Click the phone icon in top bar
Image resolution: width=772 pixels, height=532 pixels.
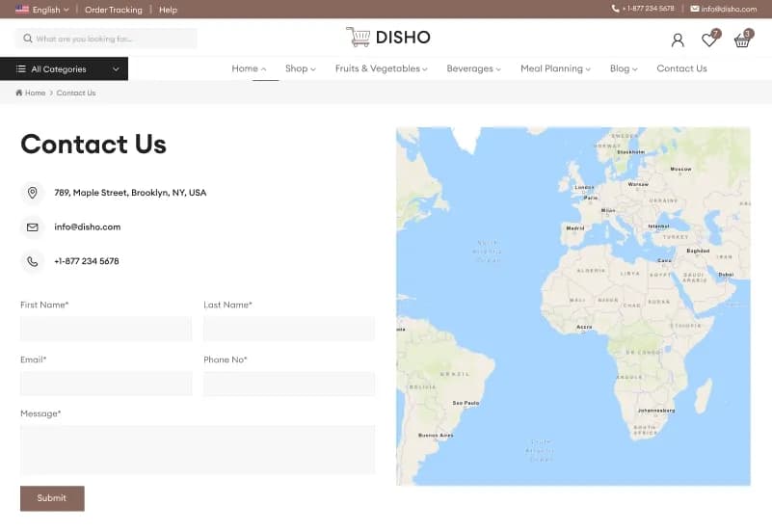(615, 9)
